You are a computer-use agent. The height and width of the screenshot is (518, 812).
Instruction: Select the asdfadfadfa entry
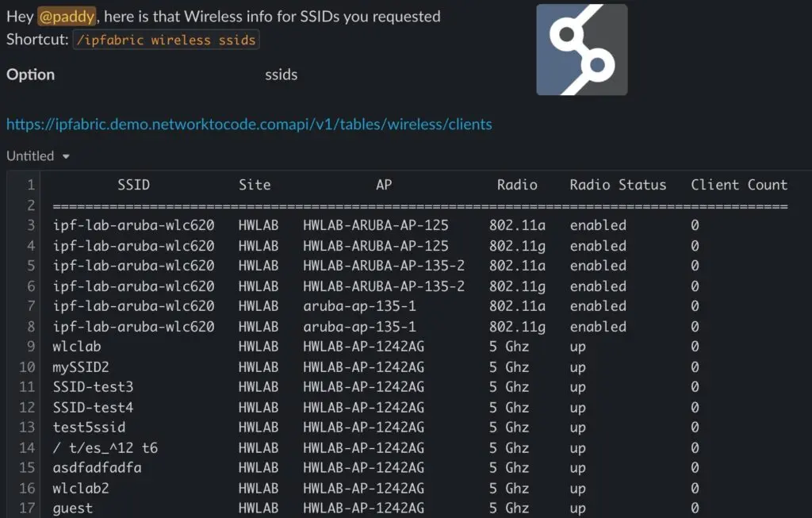98,468
